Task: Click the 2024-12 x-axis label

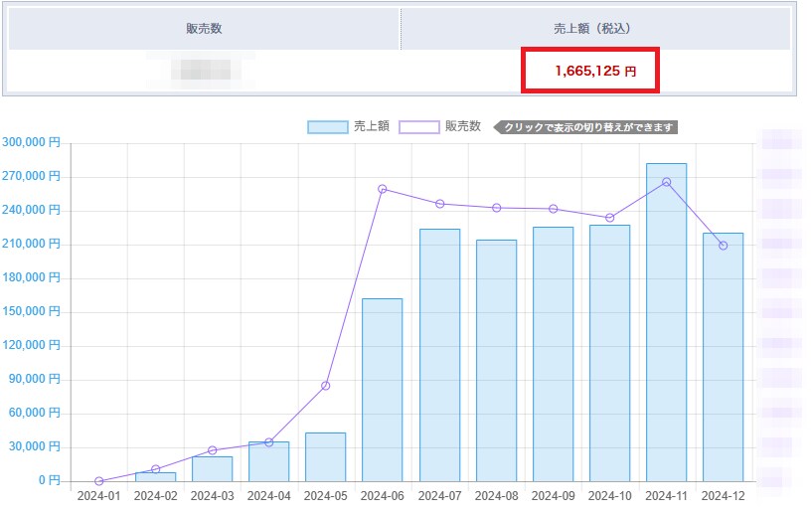Action: click(x=723, y=496)
